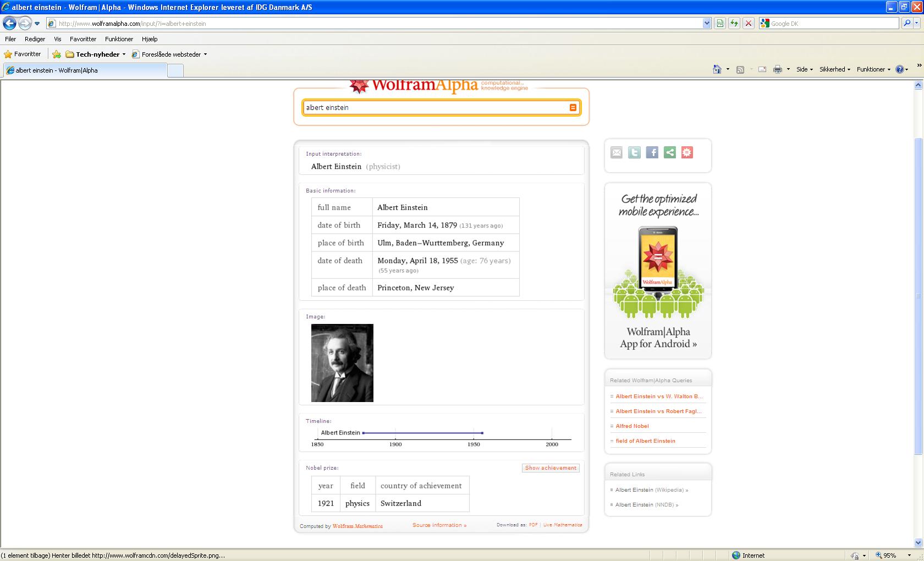Click the Albert Einstein portrait image

pos(342,363)
